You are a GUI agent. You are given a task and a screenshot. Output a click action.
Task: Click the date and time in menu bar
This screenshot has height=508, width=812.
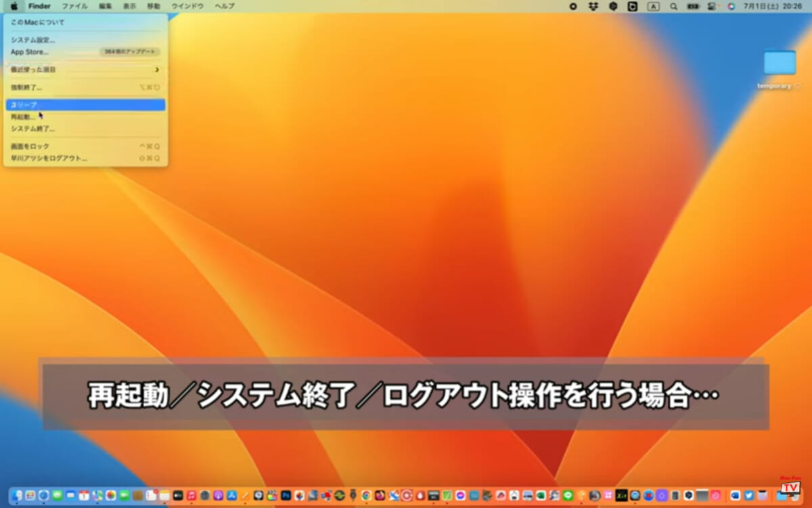click(771, 6)
